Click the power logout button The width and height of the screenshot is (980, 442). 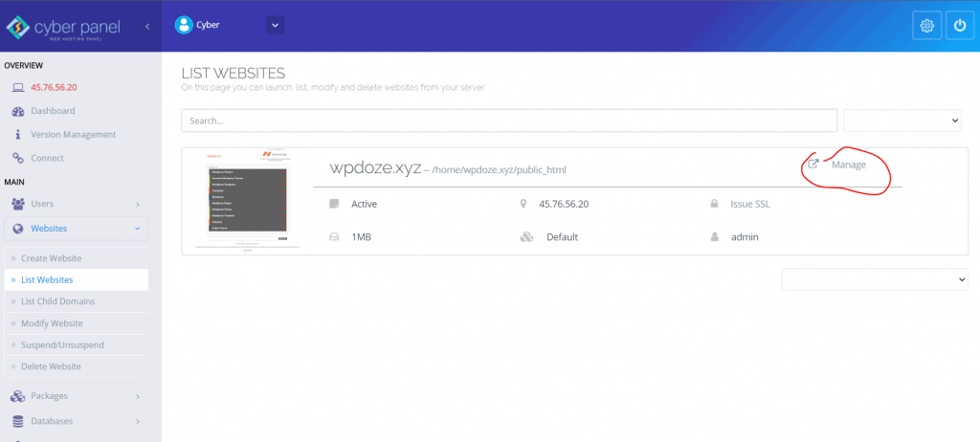pyautogui.click(x=959, y=26)
